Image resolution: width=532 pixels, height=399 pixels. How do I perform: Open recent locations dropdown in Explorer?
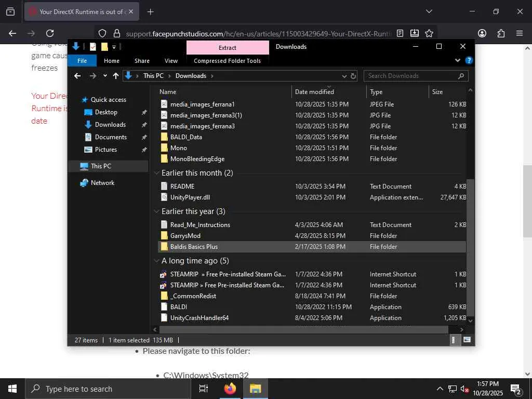[105, 76]
